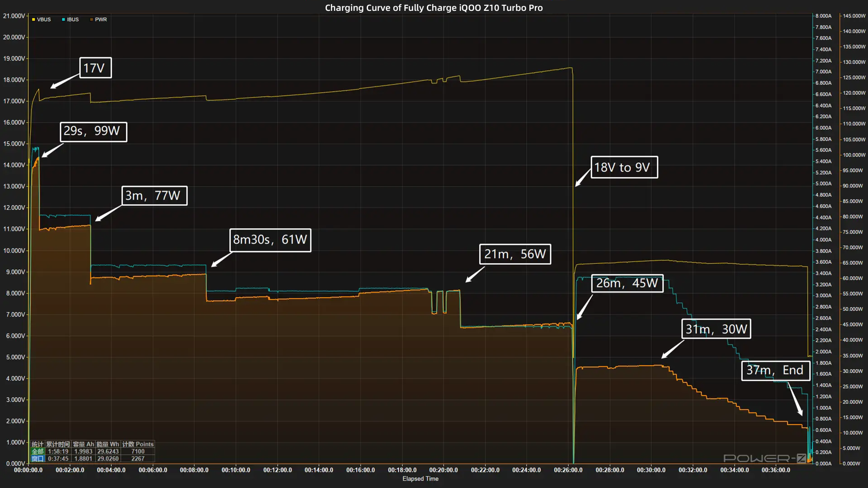Click the 8.000A current axis label
The height and width of the screenshot is (488, 868).
click(823, 16)
